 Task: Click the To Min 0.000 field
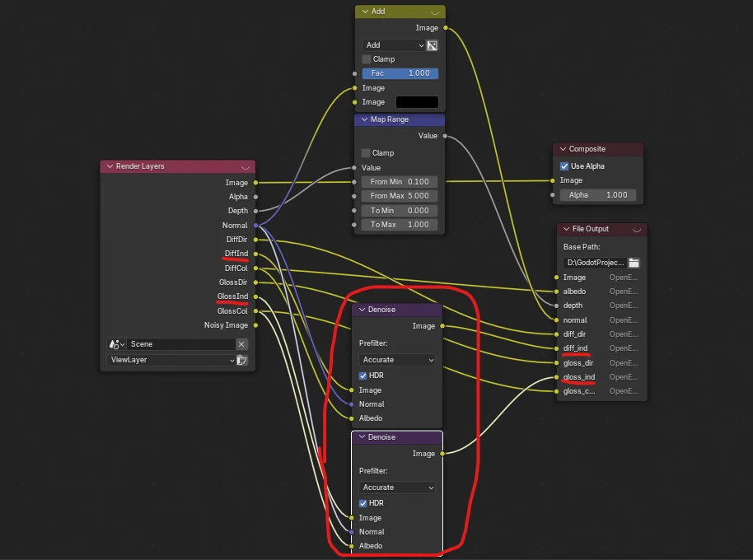click(x=400, y=211)
